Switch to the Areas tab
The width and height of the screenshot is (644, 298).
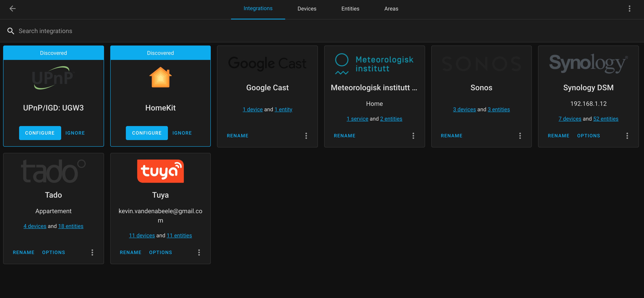(391, 9)
